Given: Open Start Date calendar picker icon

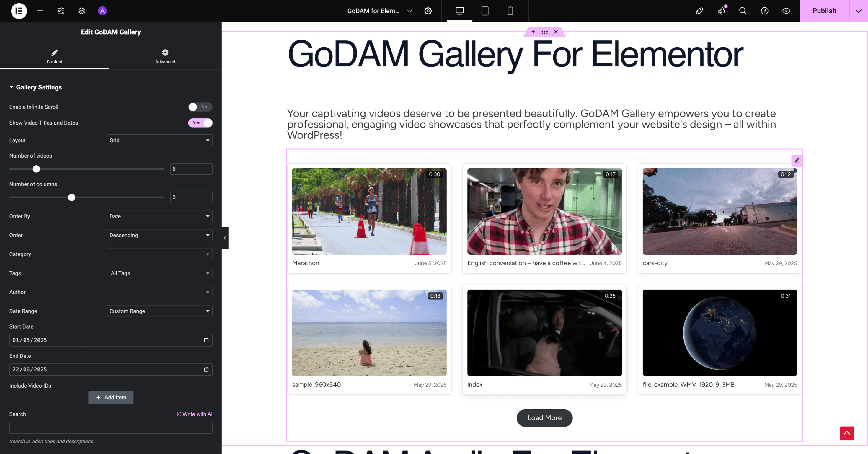Looking at the screenshot, I should click(206, 340).
